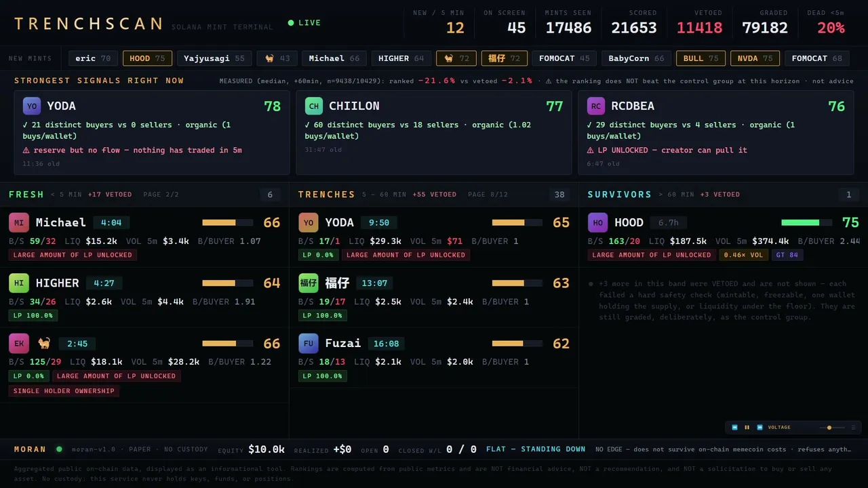
Task: Click the SURVIVORS column header
Action: pos(620,195)
